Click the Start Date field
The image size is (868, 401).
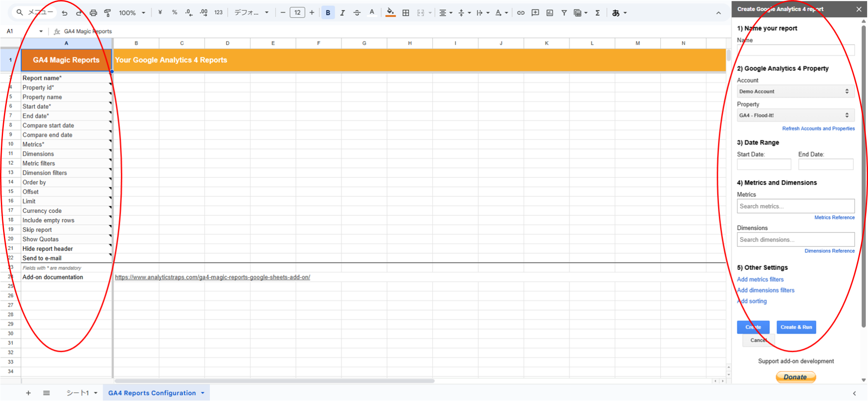[764, 164]
